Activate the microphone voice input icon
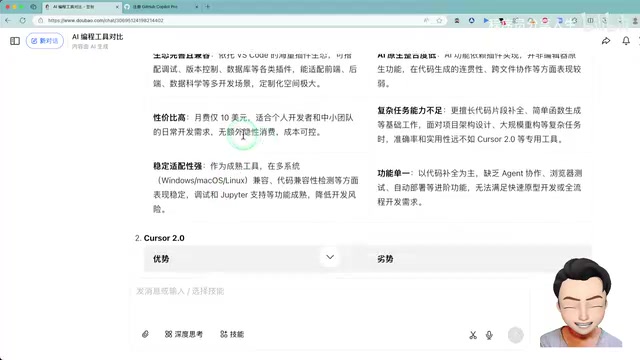Screen dimensions: 640x360 click(489, 335)
